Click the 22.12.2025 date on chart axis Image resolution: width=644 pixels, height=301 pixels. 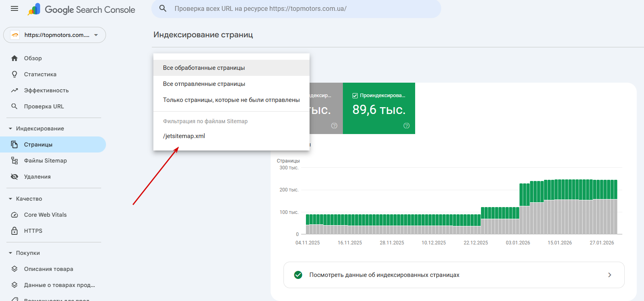click(476, 243)
